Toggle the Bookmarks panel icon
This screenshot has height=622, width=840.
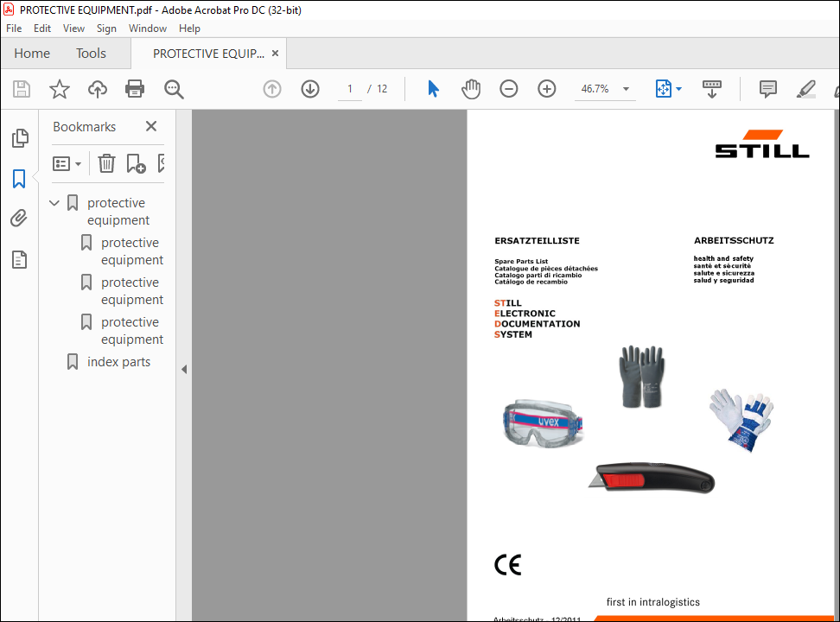(x=19, y=179)
